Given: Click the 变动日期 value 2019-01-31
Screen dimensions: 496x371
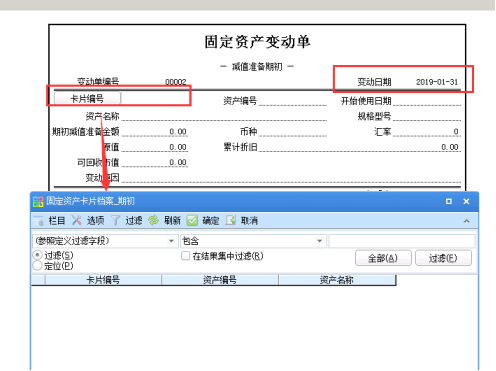Looking at the screenshot, I should point(437,82).
